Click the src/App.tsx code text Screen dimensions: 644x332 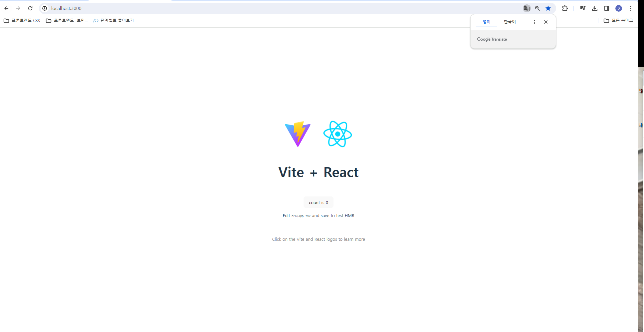pyautogui.click(x=301, y=216)
